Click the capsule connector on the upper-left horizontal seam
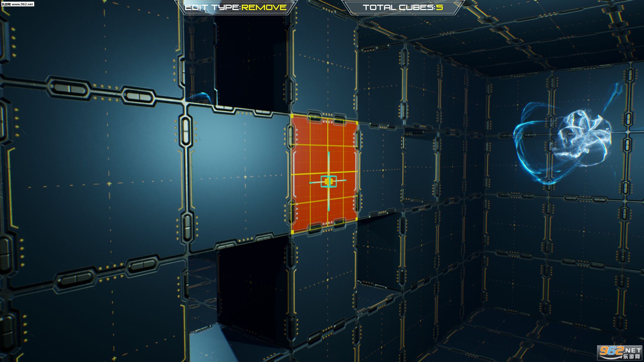 pos(70,88)
